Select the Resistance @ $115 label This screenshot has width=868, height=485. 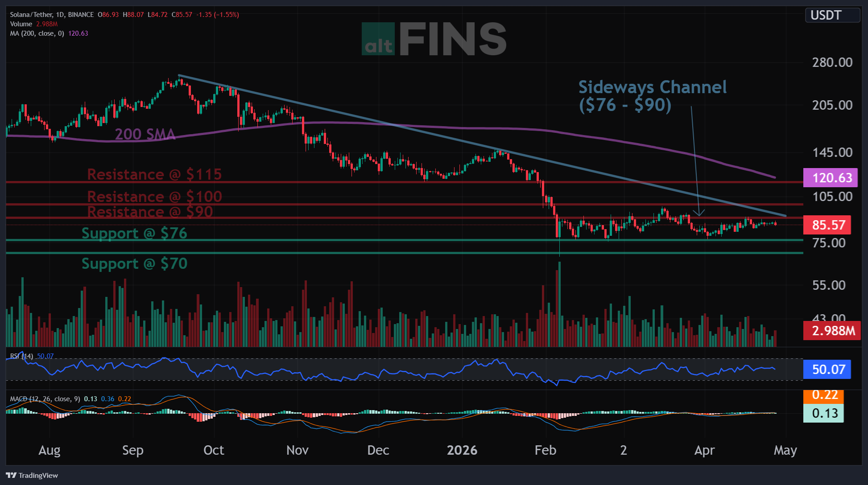tap(154, 174)
